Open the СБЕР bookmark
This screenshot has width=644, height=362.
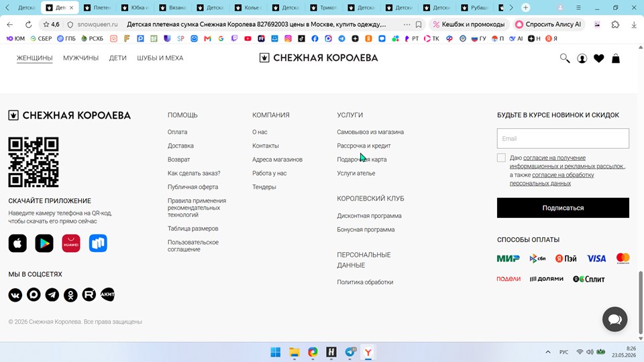click(41, 39)
